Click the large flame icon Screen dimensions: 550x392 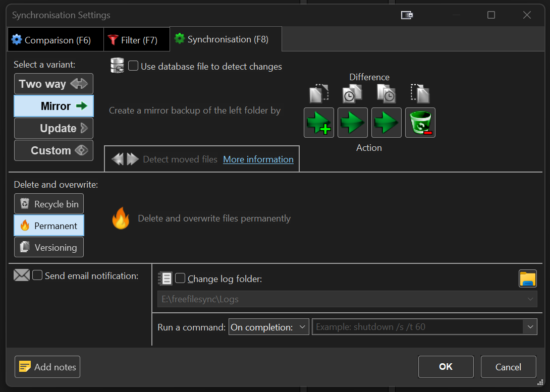point(121,218)
